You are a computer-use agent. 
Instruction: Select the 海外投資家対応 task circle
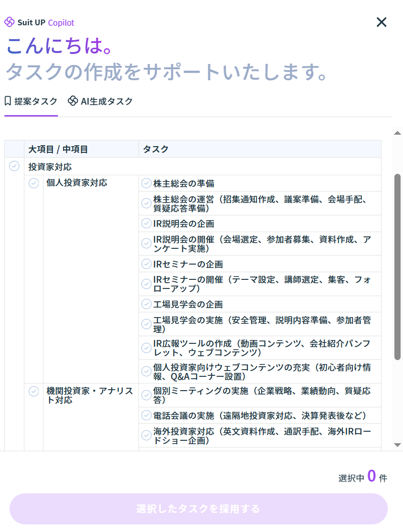(147, 436)
